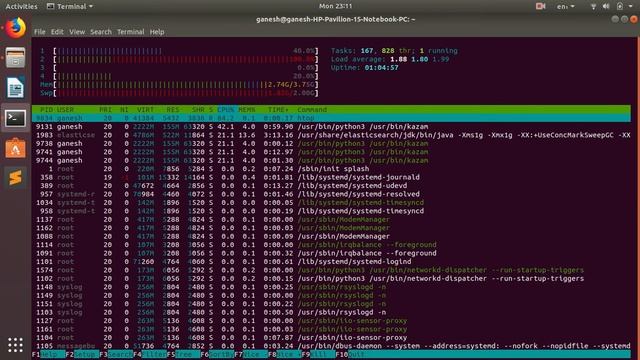640x360 pixels.
Task: Sort by the USER column header
Action: [65, 110]
